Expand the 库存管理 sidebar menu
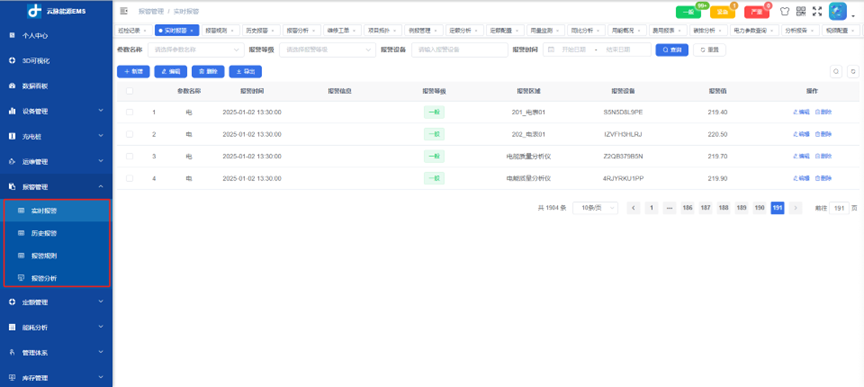The height and width of the screenshot is (387, 864). point(56,378)
